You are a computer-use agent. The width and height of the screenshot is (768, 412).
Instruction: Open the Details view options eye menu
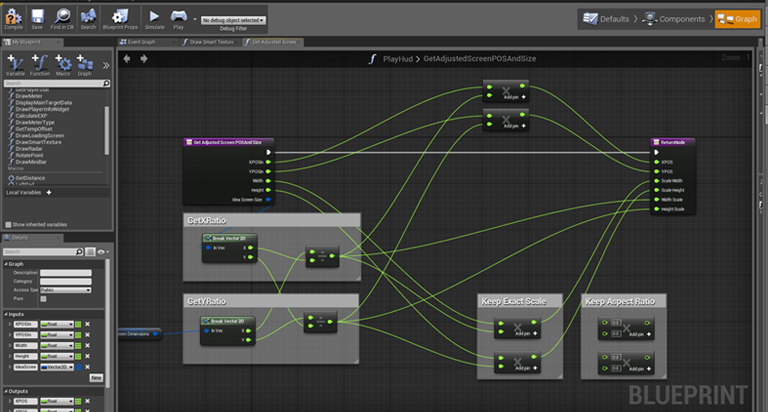[x=103, y=252]
